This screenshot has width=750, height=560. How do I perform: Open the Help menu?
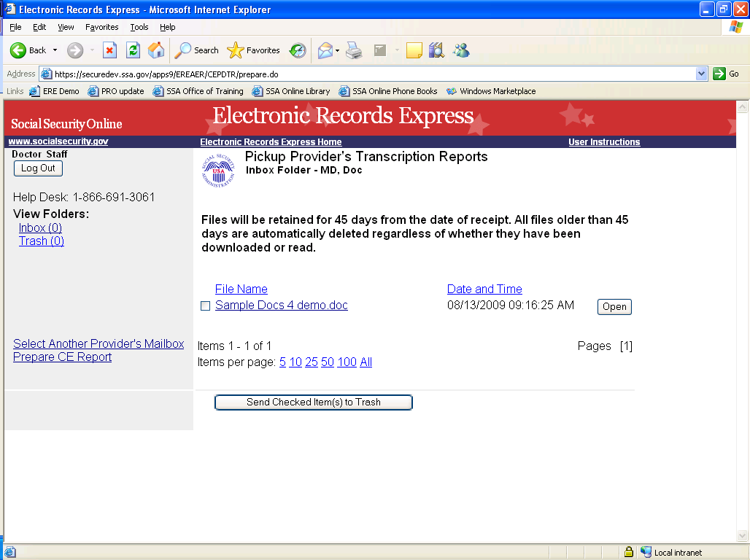coord(167,27)
